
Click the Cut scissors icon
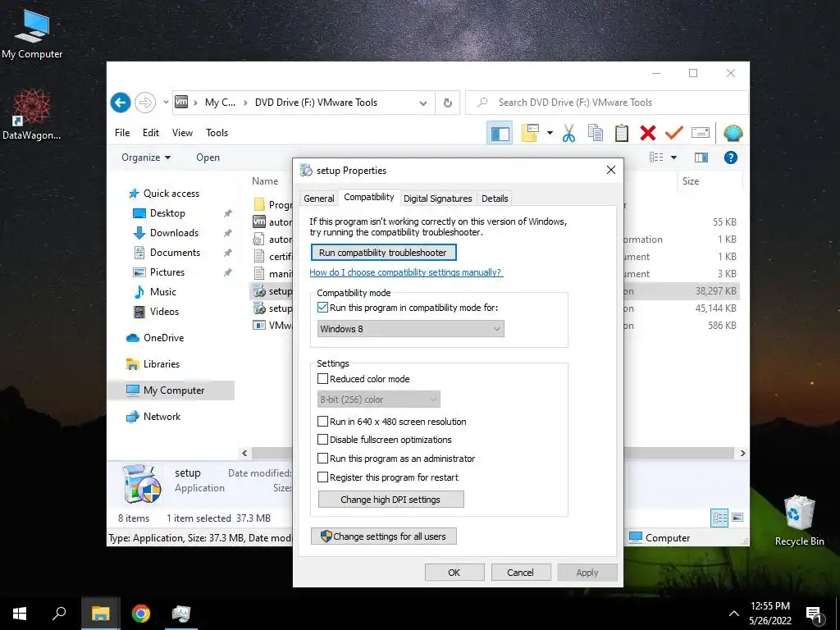click(x=569, y=133)
